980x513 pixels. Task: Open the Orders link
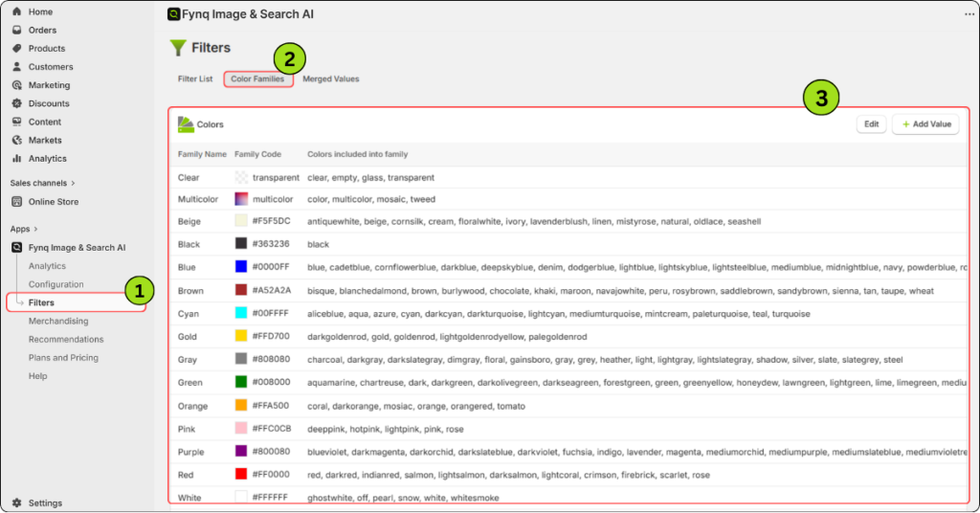point(42,30)
